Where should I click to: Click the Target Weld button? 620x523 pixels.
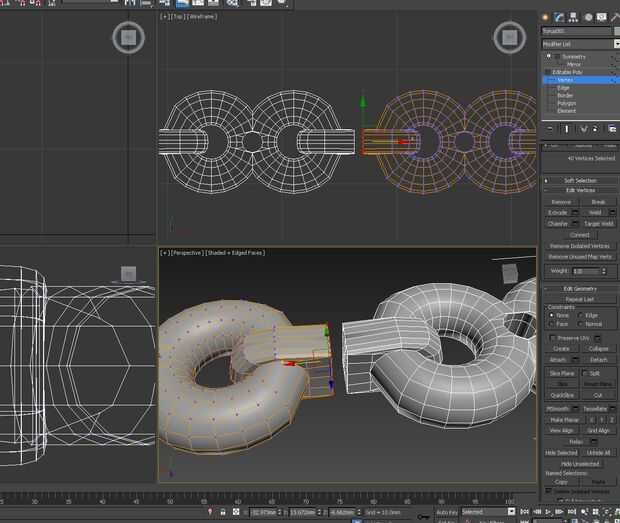tap(598, 223)
